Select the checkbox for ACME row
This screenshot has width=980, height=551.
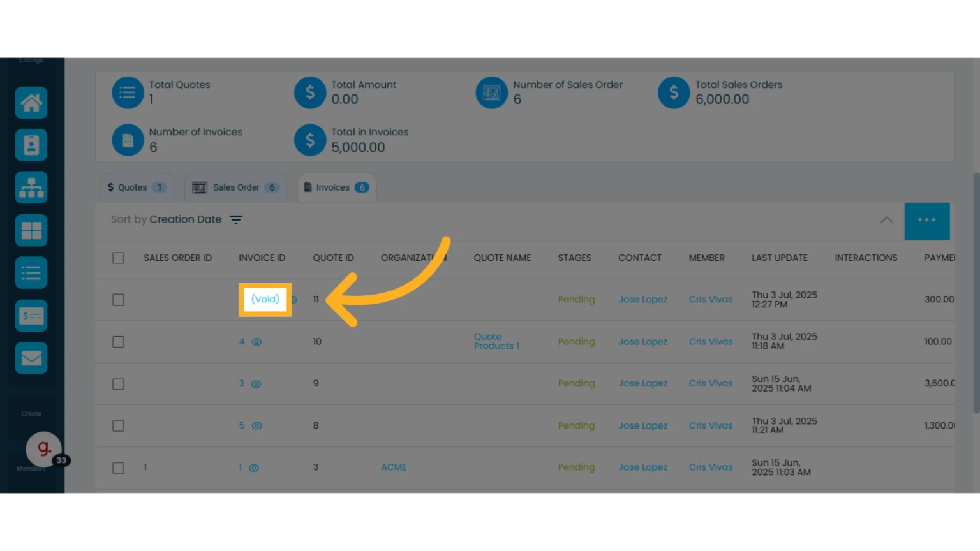point(118,467)
